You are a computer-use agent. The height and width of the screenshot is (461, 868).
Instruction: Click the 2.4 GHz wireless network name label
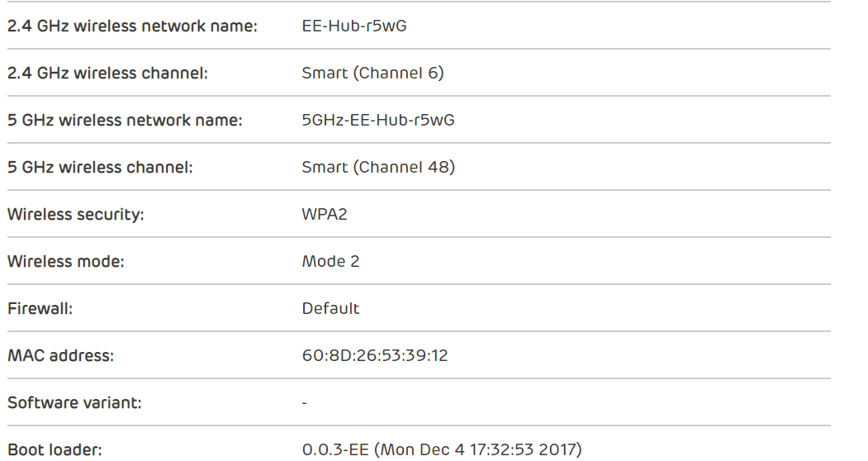coord(133,26)
